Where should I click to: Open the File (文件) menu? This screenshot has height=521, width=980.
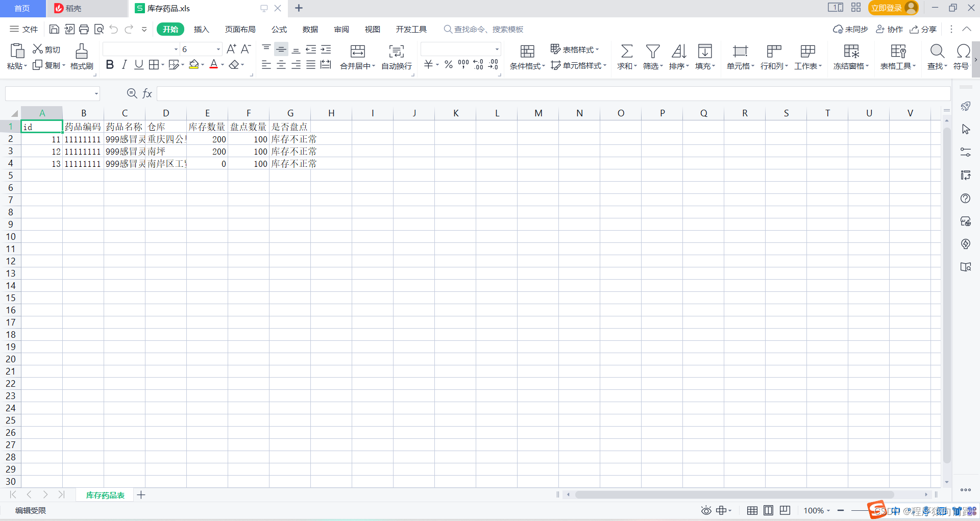(24, 29)
